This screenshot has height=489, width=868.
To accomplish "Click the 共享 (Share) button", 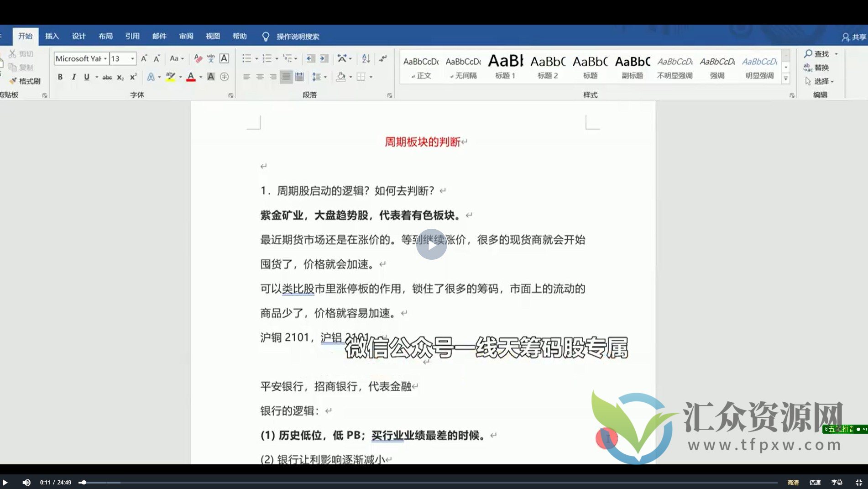I will coord(854,37).
